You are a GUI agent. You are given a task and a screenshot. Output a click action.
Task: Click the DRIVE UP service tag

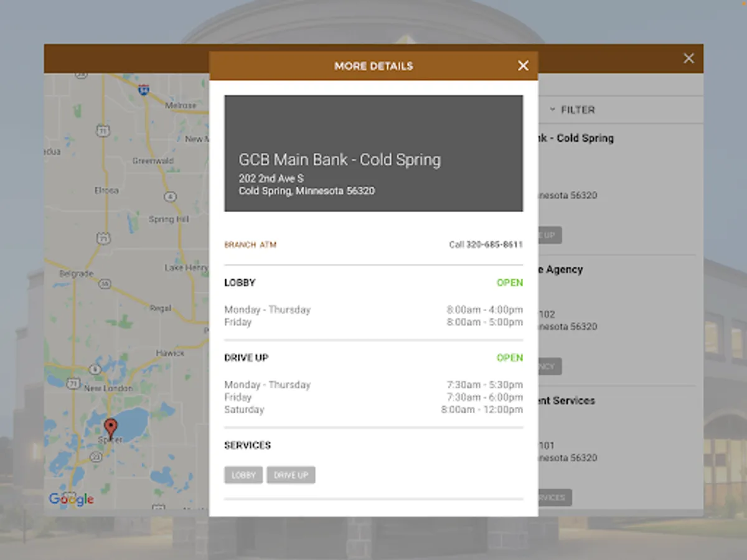291,475
